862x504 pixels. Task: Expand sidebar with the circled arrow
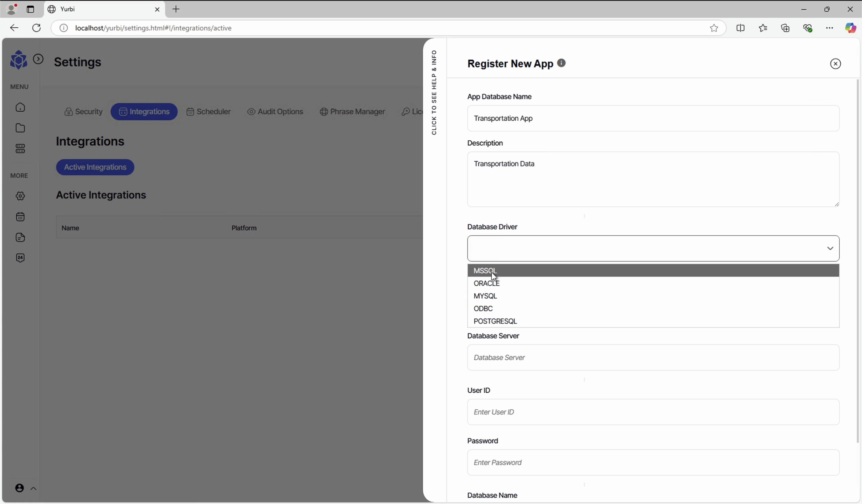coord(38,59)
